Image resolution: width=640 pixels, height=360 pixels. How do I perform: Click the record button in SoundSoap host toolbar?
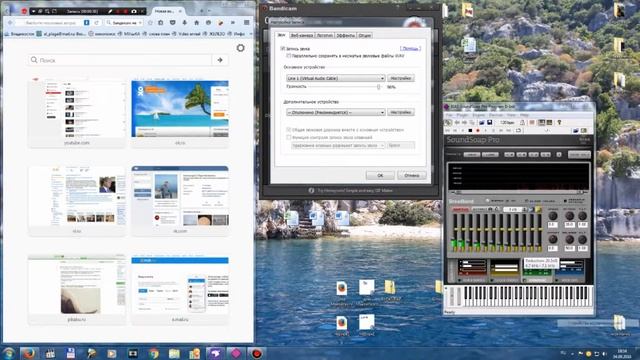478,131
